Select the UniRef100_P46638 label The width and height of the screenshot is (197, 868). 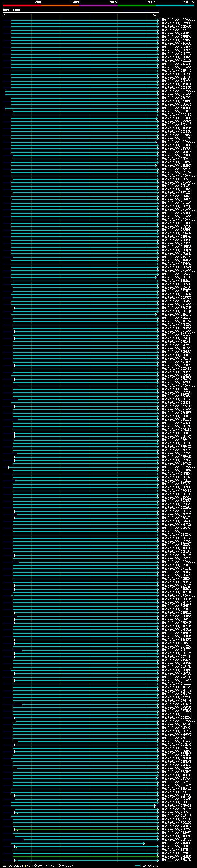[x=177, y=43]
